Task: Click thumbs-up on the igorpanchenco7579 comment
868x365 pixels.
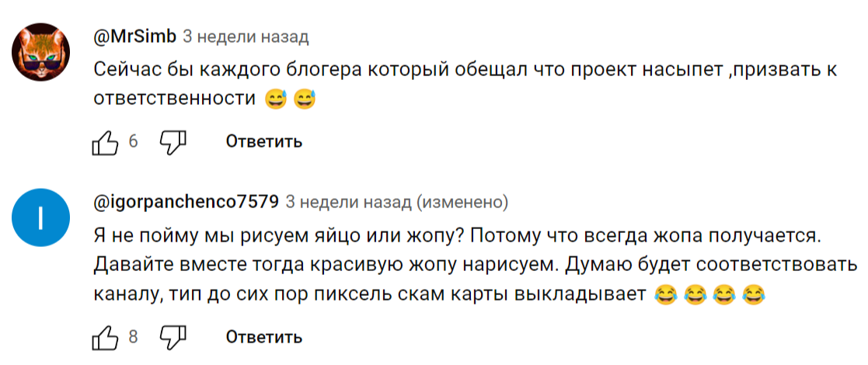Action: coord(105,337)
